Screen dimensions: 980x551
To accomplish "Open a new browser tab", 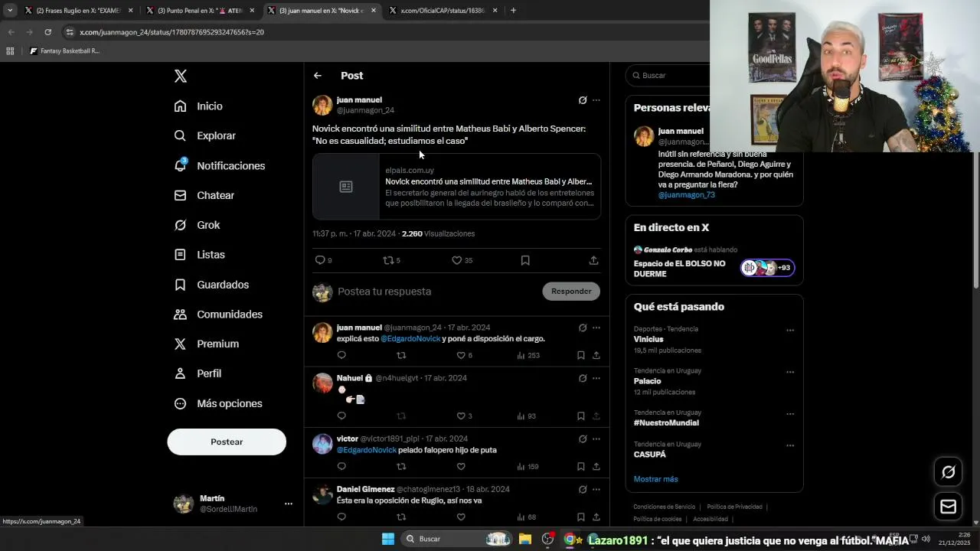I will pos(513,11).
